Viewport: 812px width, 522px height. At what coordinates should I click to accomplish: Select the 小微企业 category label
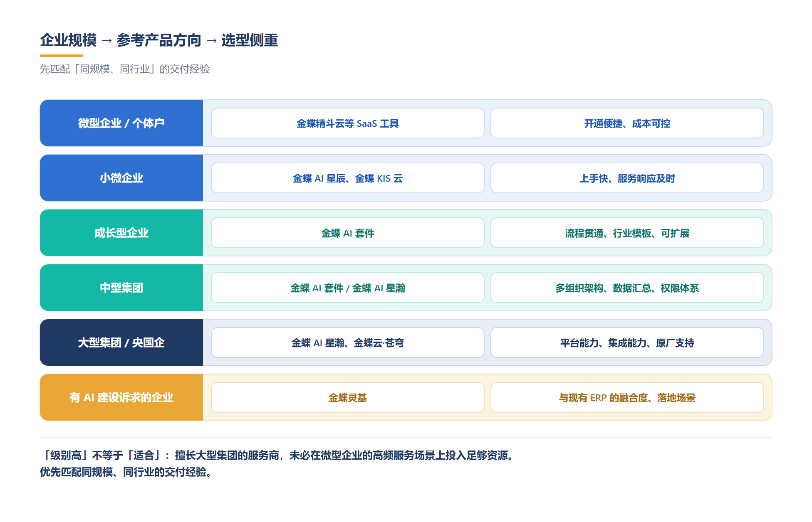pyautogui.click(x=121, y=178)
